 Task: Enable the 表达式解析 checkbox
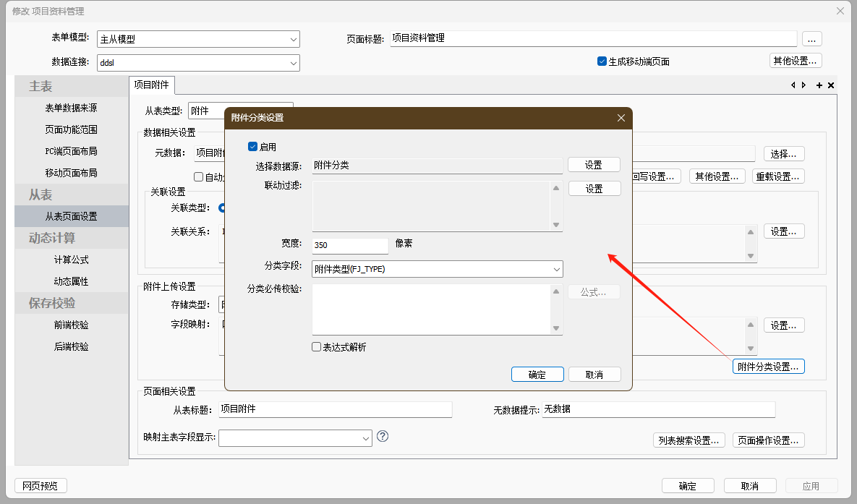click(x=317, y=347)
